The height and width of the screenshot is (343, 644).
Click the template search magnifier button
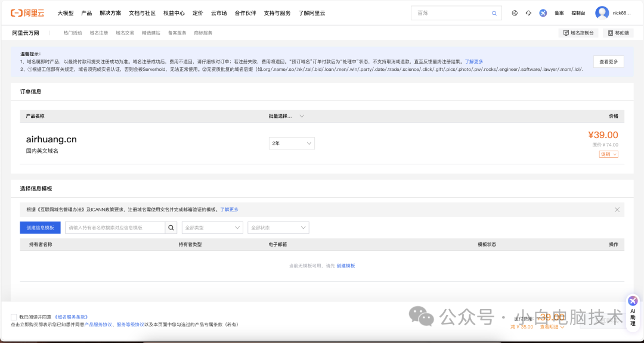point(171,227)
